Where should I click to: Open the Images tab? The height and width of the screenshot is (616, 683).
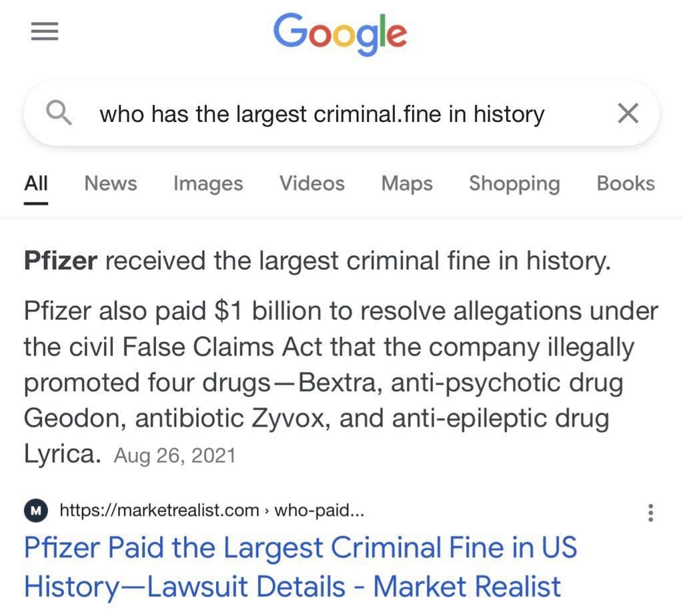208,183
